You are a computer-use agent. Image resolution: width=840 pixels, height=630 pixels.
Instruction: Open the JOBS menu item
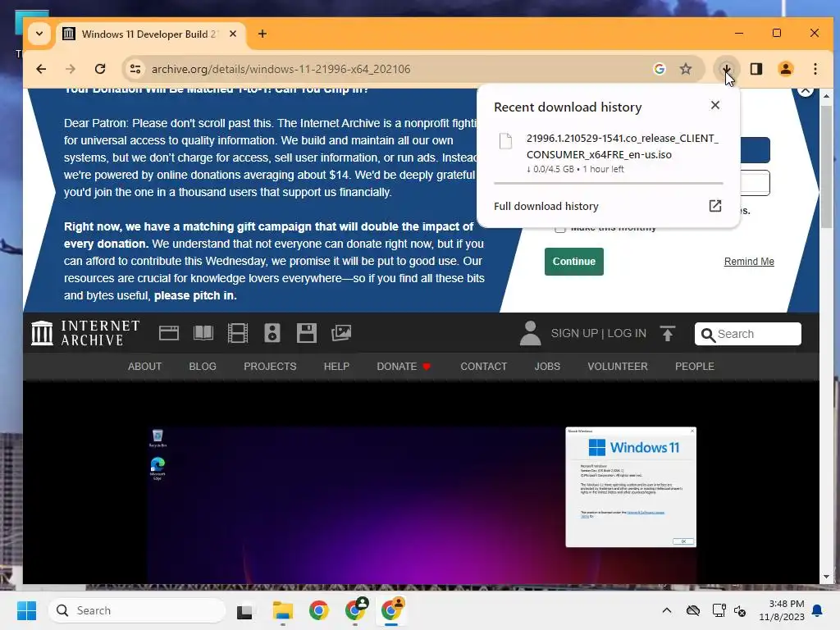click(x=547, y=367)
